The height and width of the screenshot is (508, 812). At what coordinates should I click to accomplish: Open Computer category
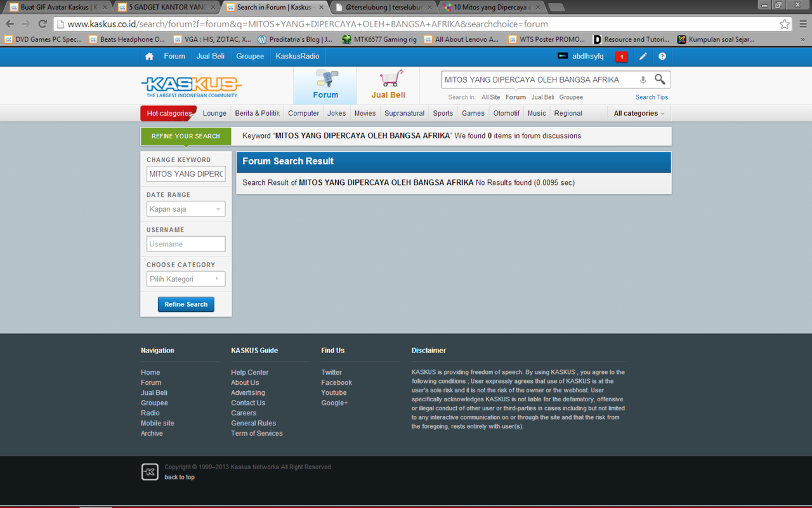303,113
